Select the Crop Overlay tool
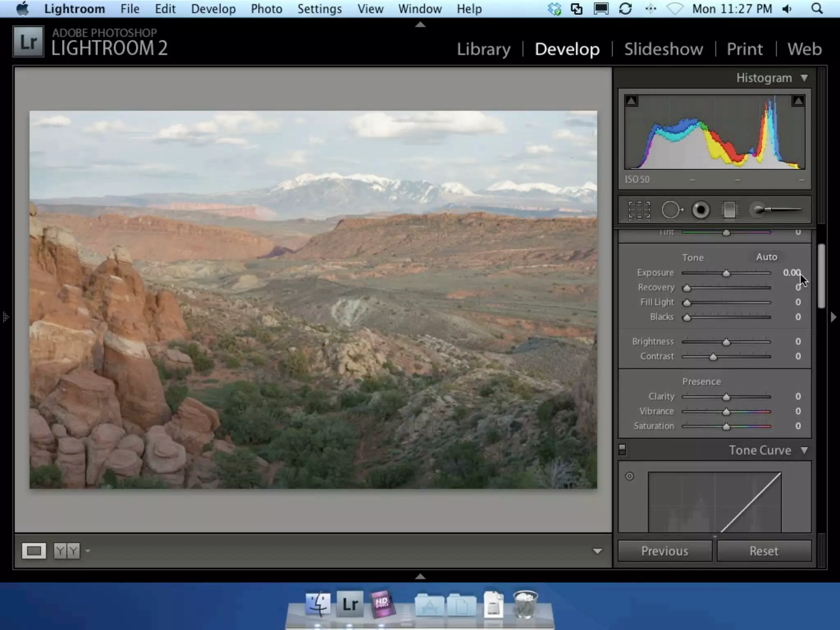The image size is (840, 630). [x=639, y=210]
